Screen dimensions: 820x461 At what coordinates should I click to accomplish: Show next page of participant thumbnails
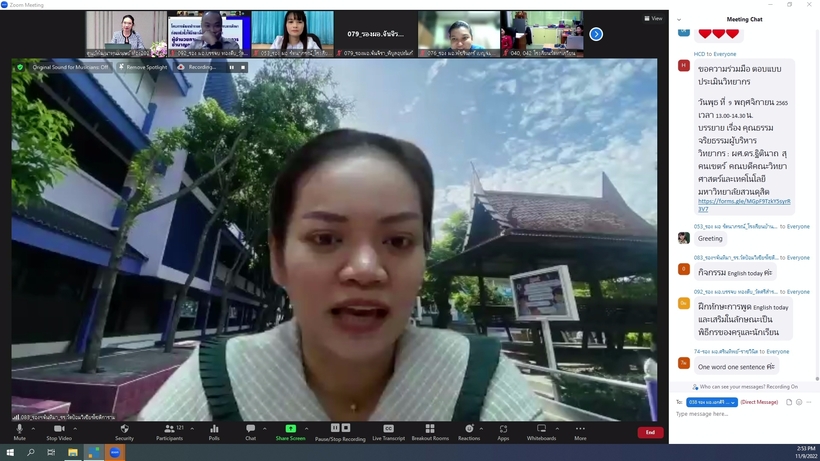pyautogui.click(x=596, y=34)
